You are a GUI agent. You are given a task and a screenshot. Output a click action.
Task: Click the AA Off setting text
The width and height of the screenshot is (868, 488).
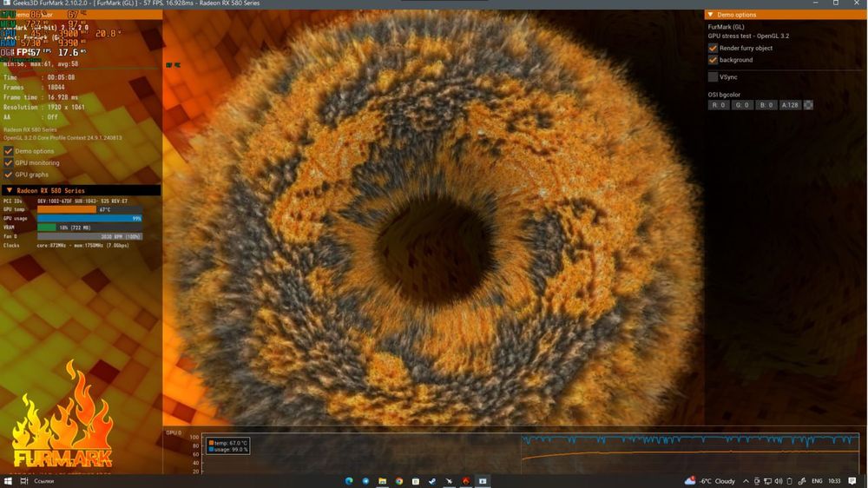click(30, 117)
